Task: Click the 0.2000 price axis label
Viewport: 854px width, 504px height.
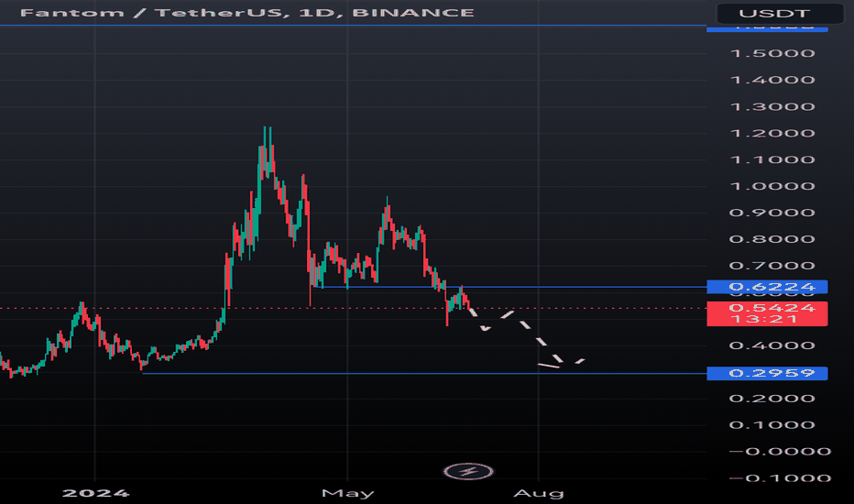Action: click(772, 399)
